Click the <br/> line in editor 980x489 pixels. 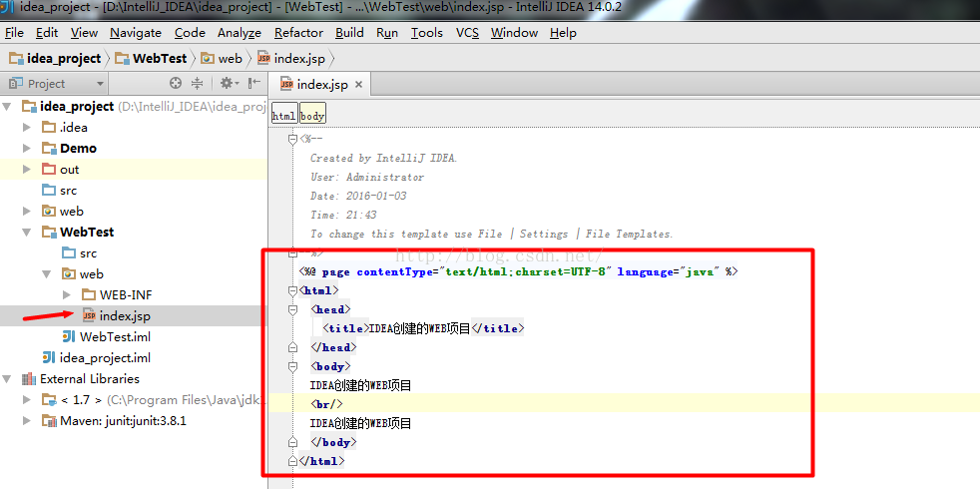click(x=327, y=404)
